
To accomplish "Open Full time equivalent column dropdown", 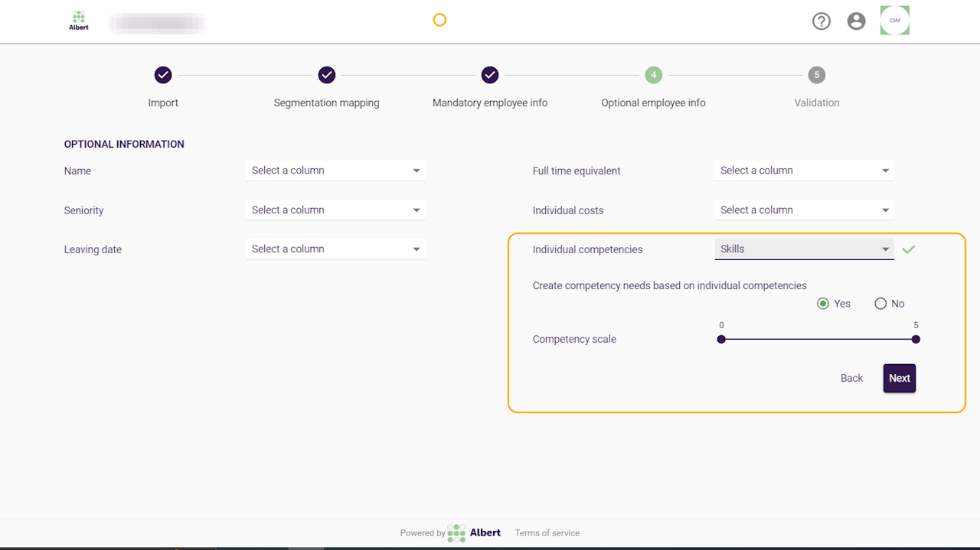I will [x=804, y=171].
